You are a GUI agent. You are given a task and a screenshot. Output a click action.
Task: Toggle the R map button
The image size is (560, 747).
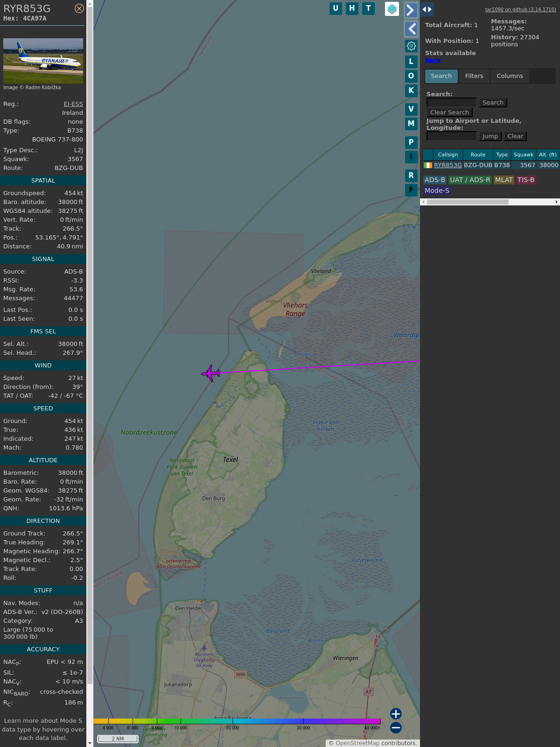(411, 176)
